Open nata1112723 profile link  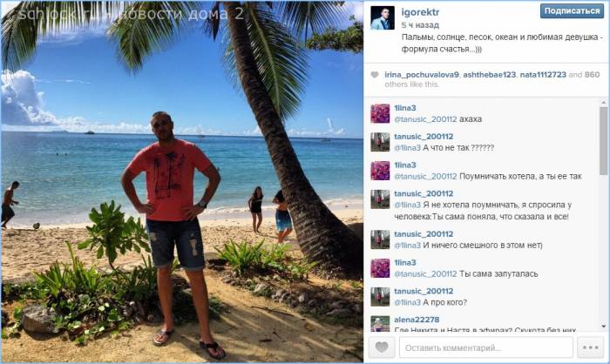tap(543, 75)
